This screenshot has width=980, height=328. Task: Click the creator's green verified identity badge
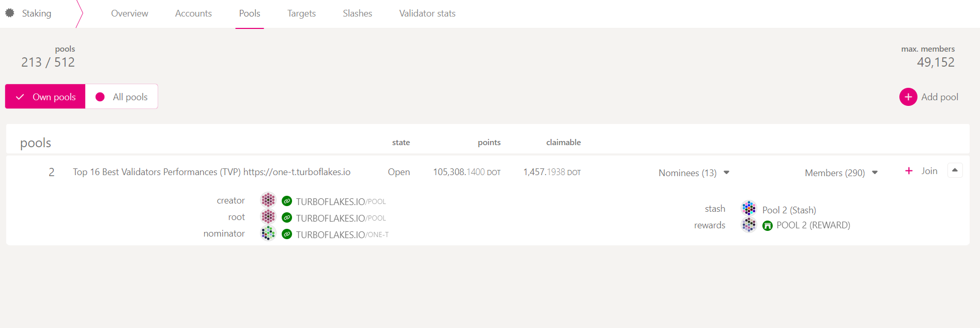tap(287, 201)
